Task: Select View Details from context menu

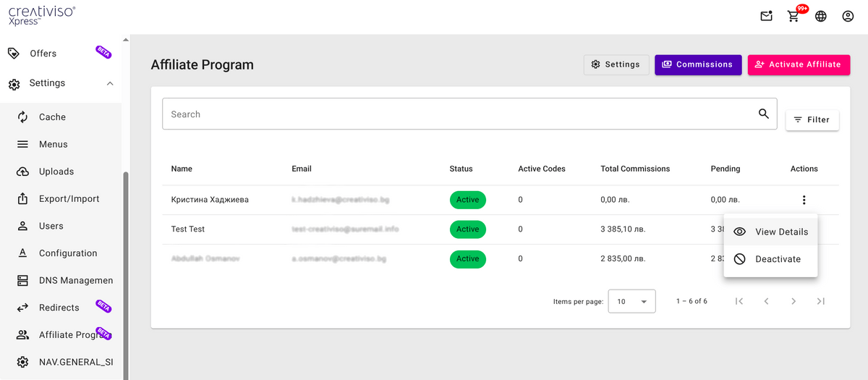Action: [770, 232]
